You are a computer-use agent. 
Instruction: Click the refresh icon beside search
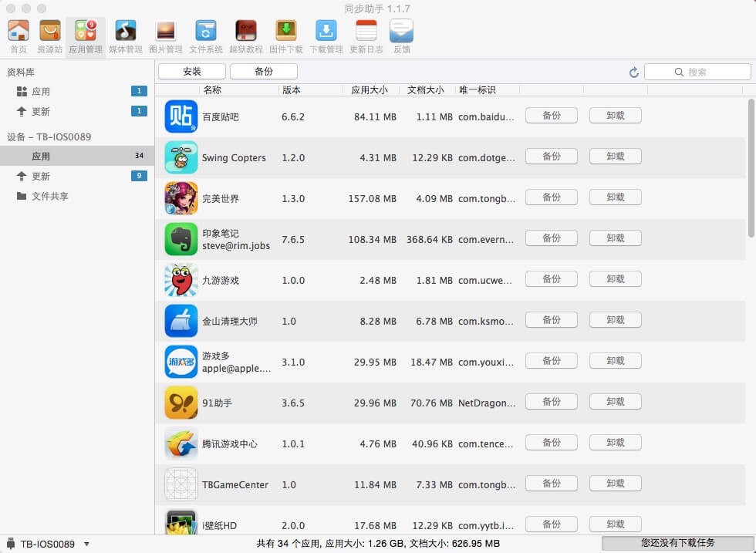(x=633, y=72)
